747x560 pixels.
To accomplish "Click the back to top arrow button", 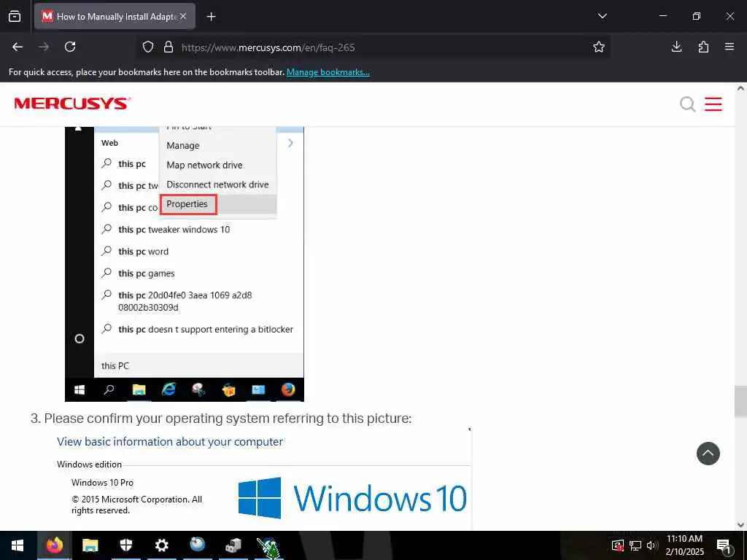I will coord(708,454).
